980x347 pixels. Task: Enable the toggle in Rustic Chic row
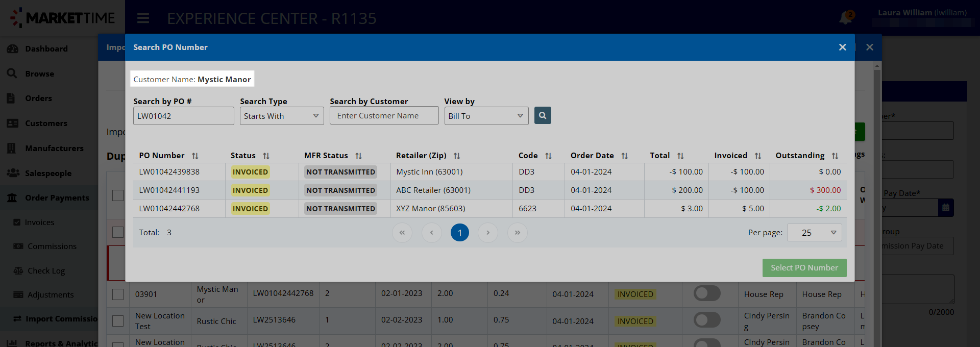(x=707, y=320)
